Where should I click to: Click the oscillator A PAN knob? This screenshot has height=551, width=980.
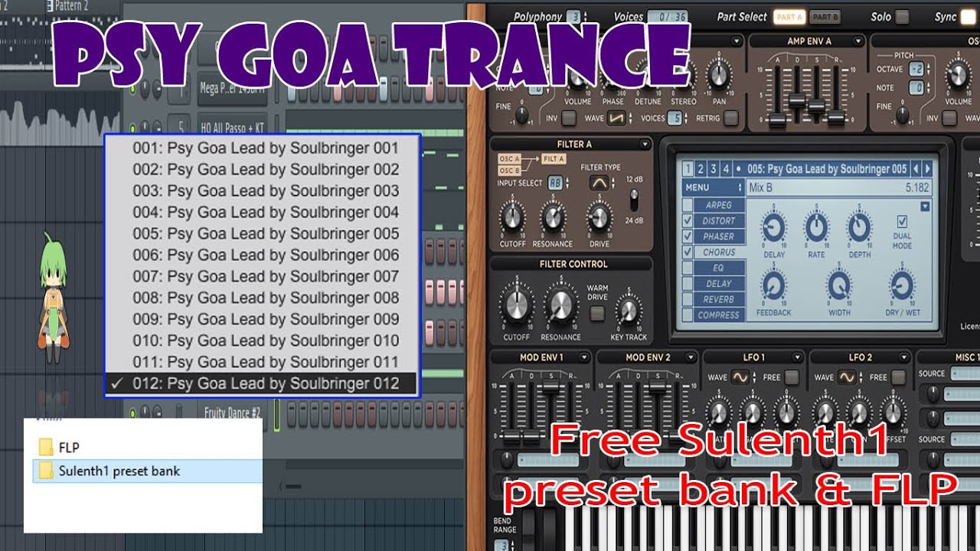coord(718,74)
